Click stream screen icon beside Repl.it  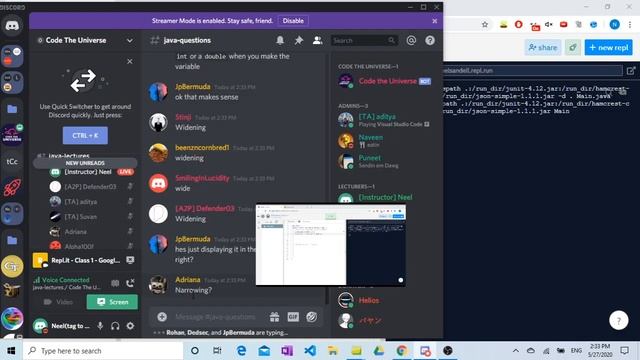[x=130, y=260]
